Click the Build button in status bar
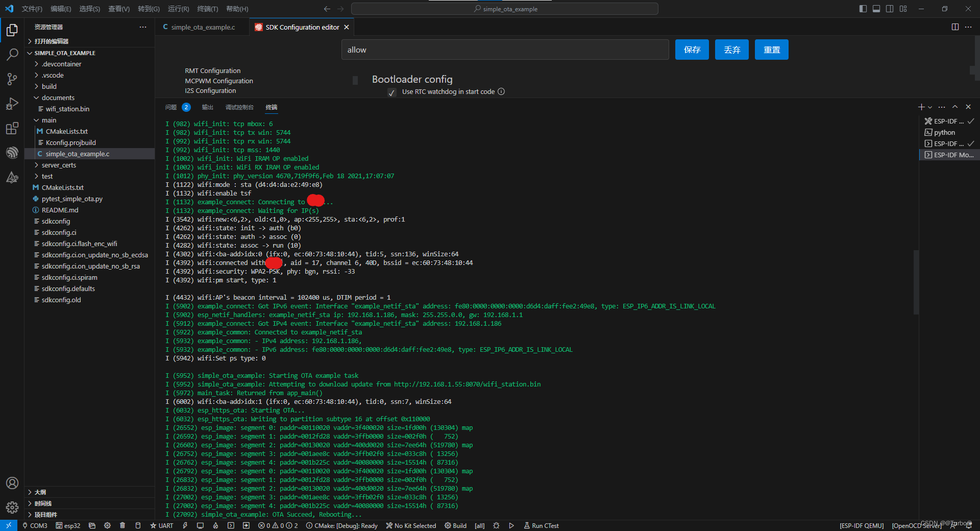The height and width of the screenshot is (531, 980). click(x=455, y=525)
